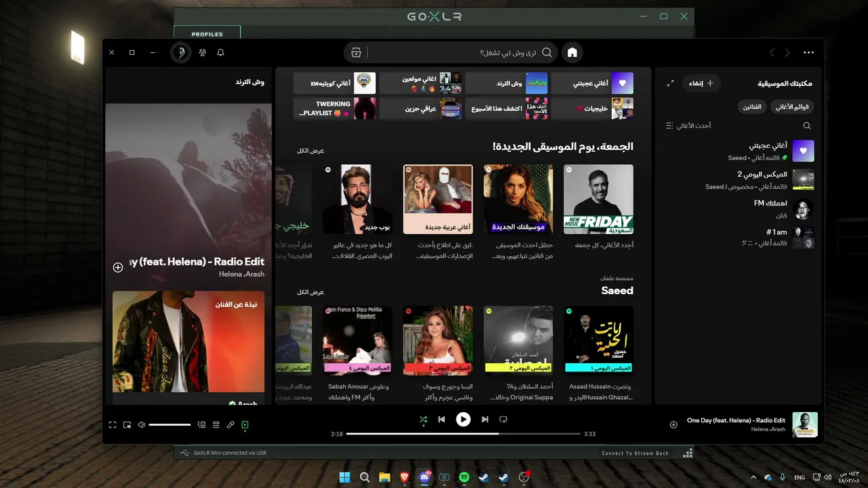
Task: Open the ENG language switcher
Action: point(800,477)
